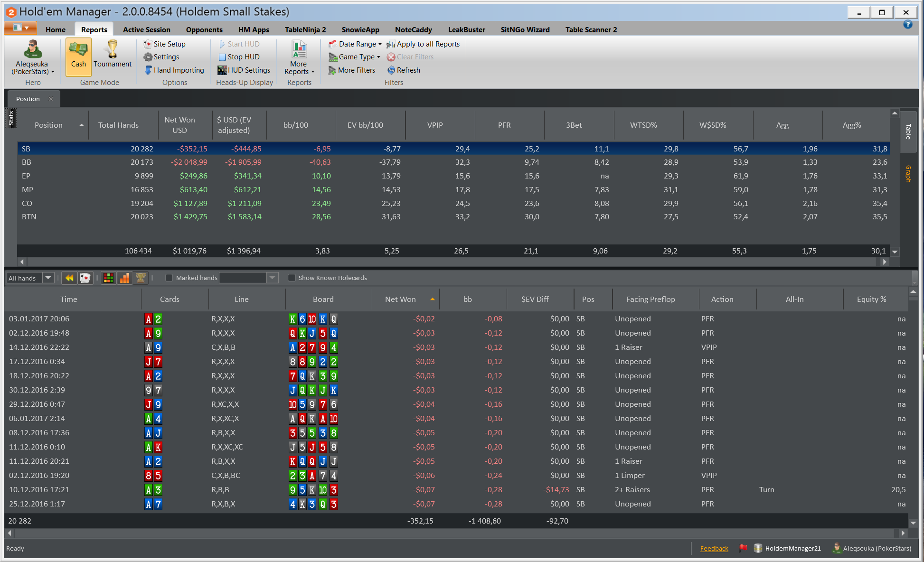
Task: Open Hand Importing options
Action: (174, 70)
